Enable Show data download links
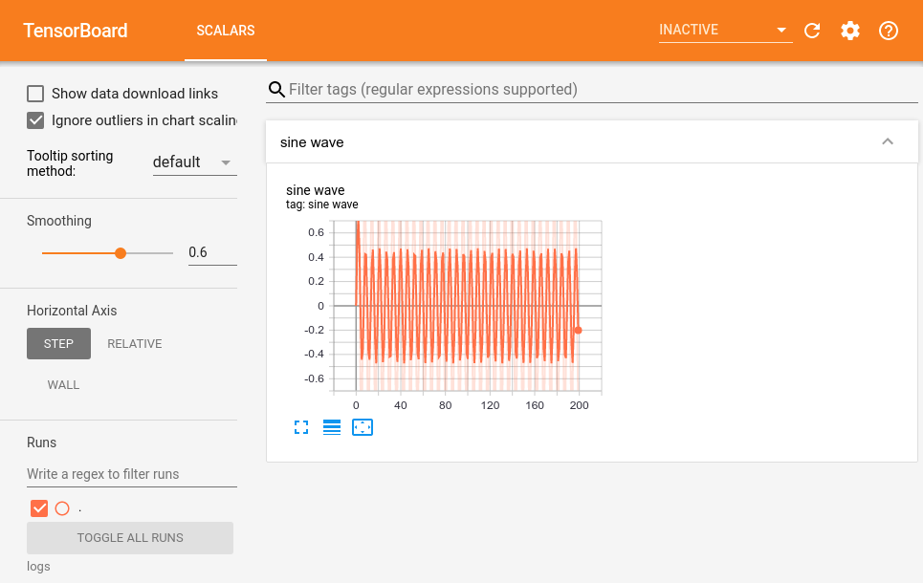The width and height of the screenshot is (924, 583). 35,94
